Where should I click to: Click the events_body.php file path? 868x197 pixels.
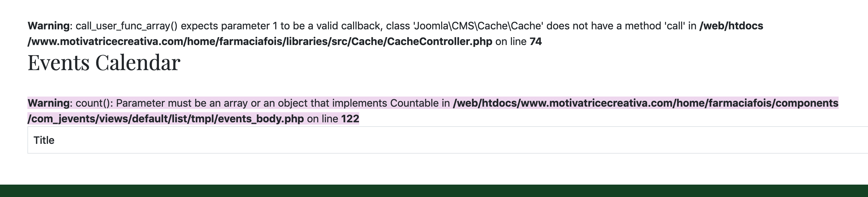(165, 119)
